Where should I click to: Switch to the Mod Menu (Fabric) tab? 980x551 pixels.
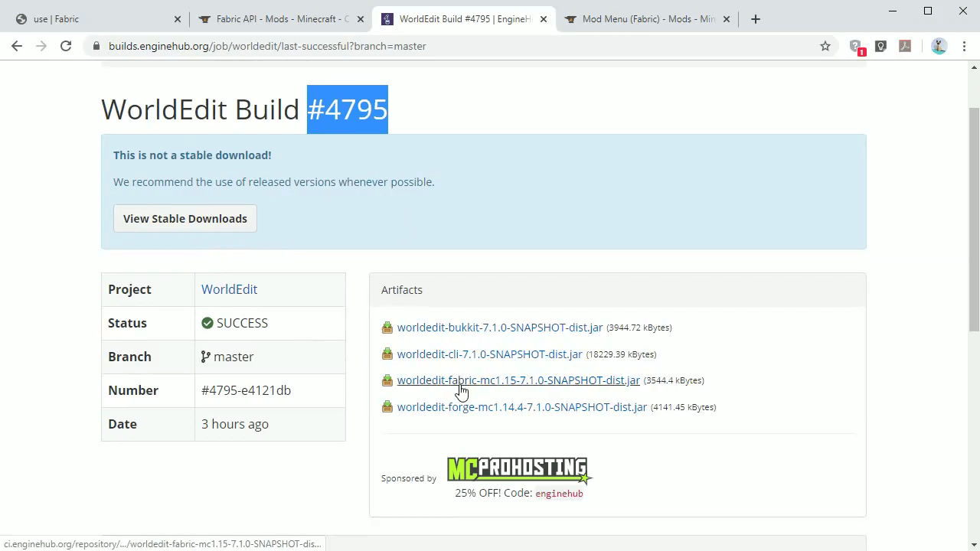[646, 19]
